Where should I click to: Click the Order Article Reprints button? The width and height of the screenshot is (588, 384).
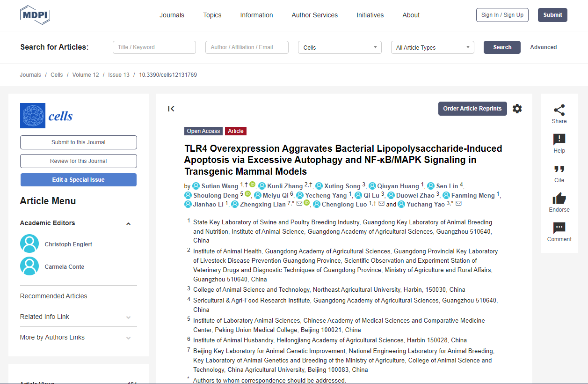(472, 109)
